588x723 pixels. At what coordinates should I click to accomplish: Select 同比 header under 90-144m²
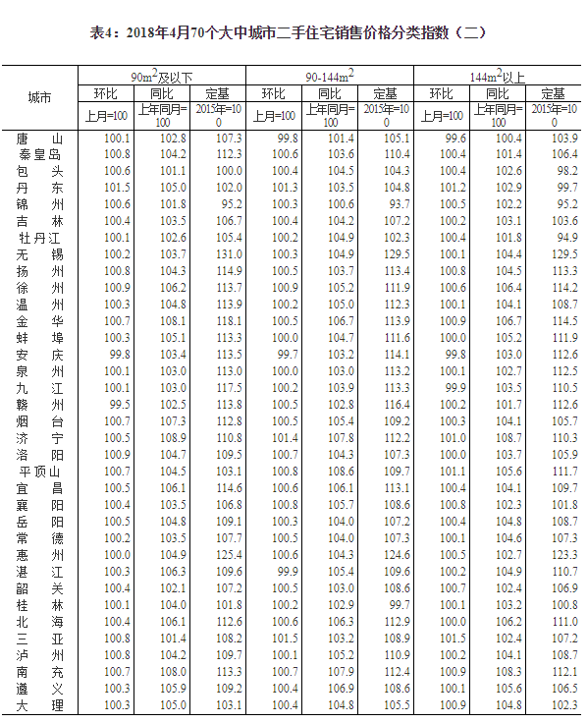point(330,94)
